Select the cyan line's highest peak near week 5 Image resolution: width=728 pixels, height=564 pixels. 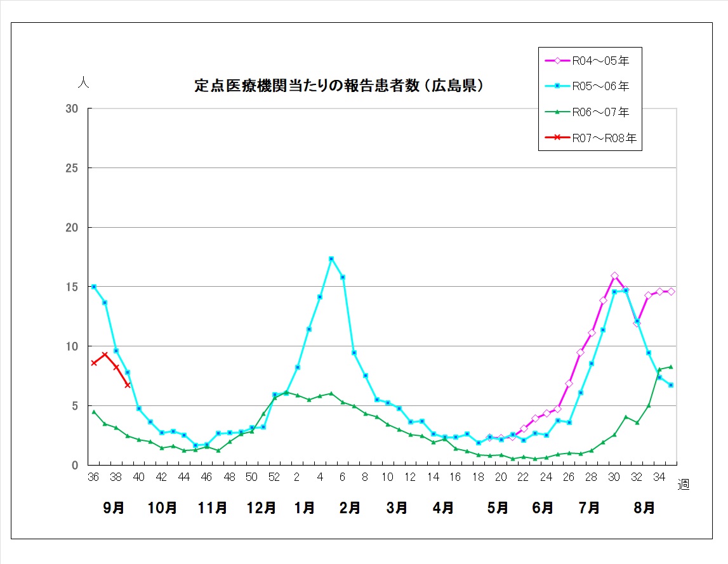(331, 259)
